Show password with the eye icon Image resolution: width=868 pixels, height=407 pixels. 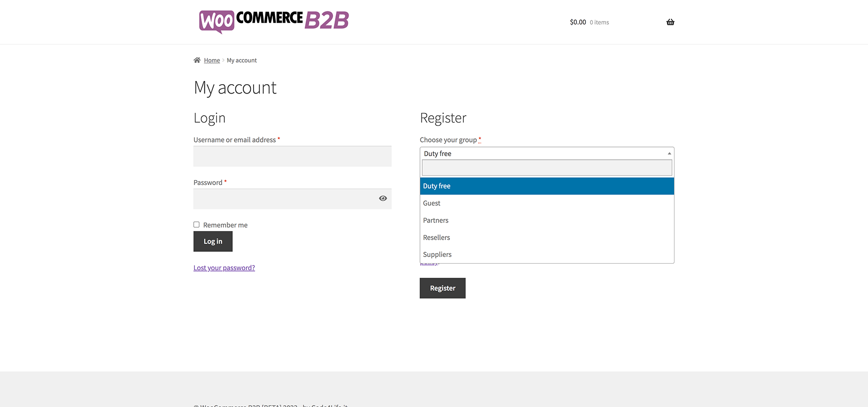(x=383, y=199)
